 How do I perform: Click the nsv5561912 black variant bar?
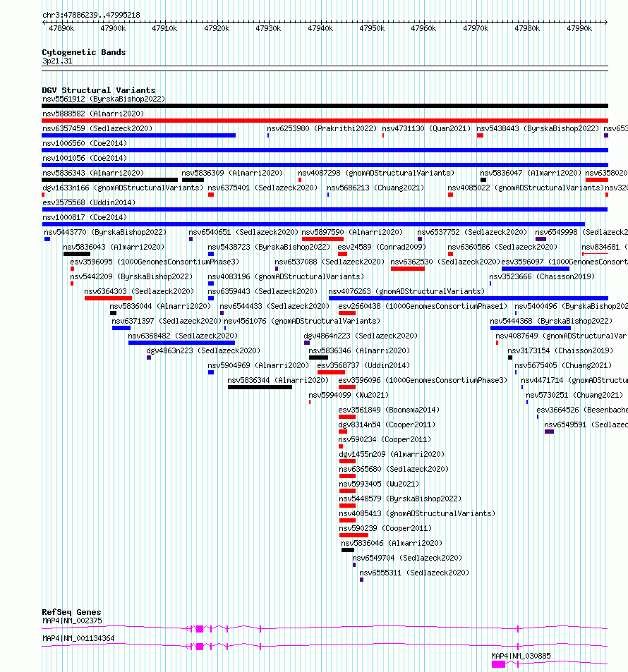point(325,106)
